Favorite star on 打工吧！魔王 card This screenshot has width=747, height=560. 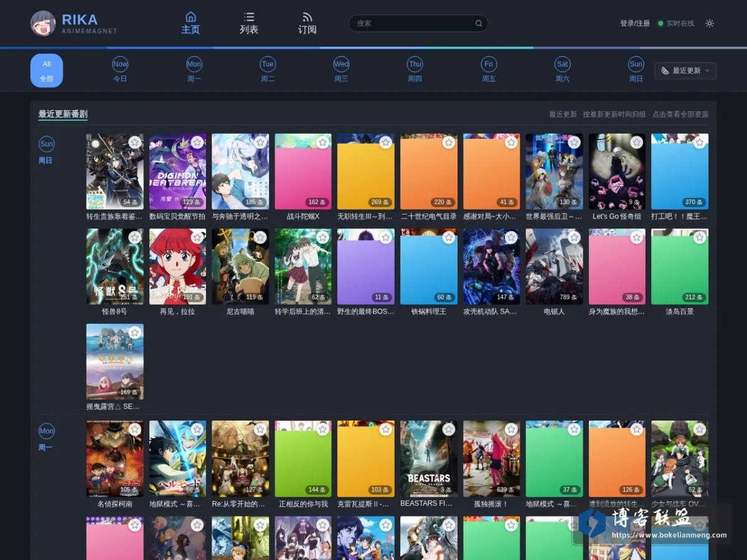pos(700,142)
